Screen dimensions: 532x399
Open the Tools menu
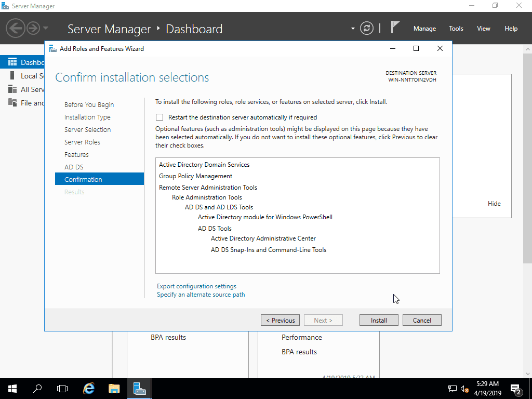(456, 29)
